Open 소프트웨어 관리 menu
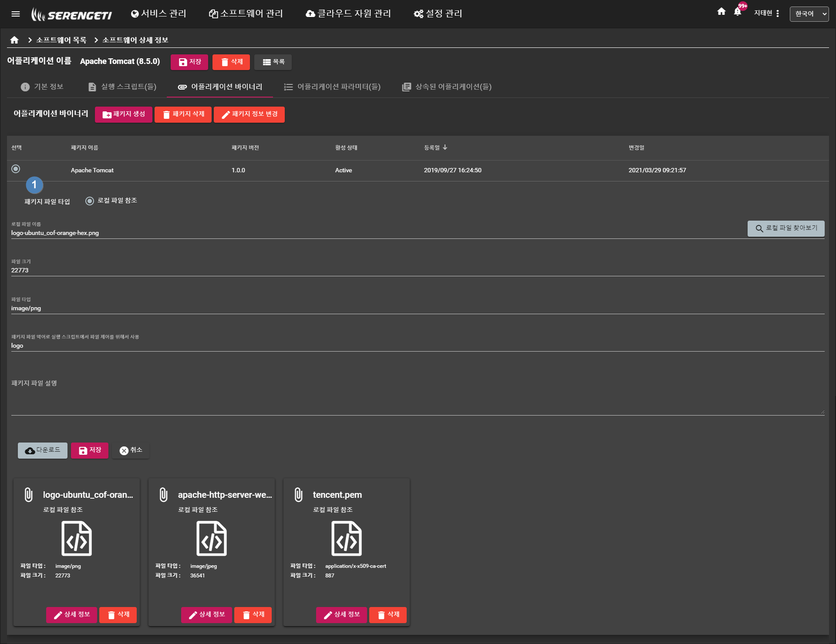Image resolution: width=836 pixels, height=644 pixels. click(246, 13)
